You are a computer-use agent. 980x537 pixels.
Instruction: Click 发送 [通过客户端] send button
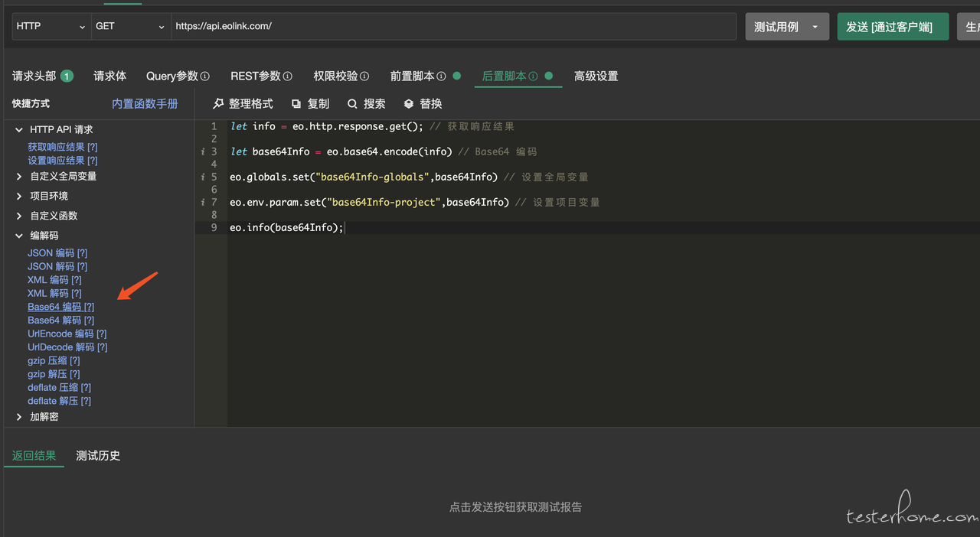click(893, 27)
